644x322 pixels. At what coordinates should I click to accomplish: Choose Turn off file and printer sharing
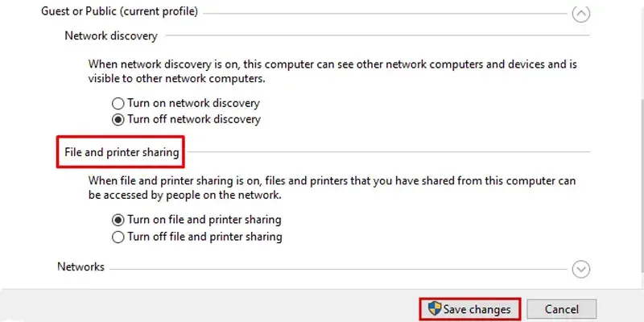[118, 237]
